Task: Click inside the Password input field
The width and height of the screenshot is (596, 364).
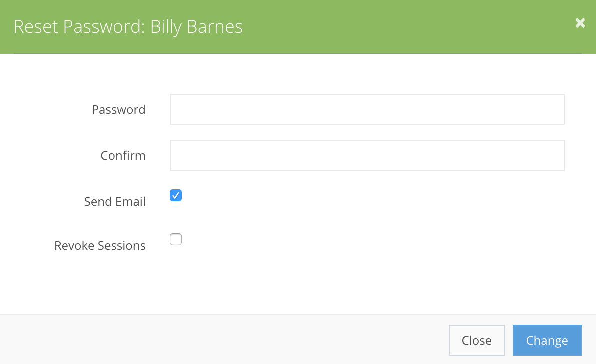Action: pos(367,109)
